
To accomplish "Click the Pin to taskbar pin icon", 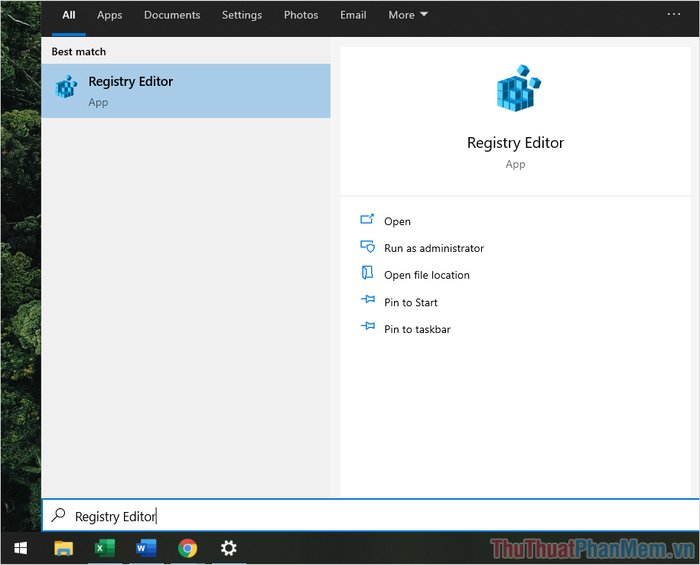I will coord(368,326).
